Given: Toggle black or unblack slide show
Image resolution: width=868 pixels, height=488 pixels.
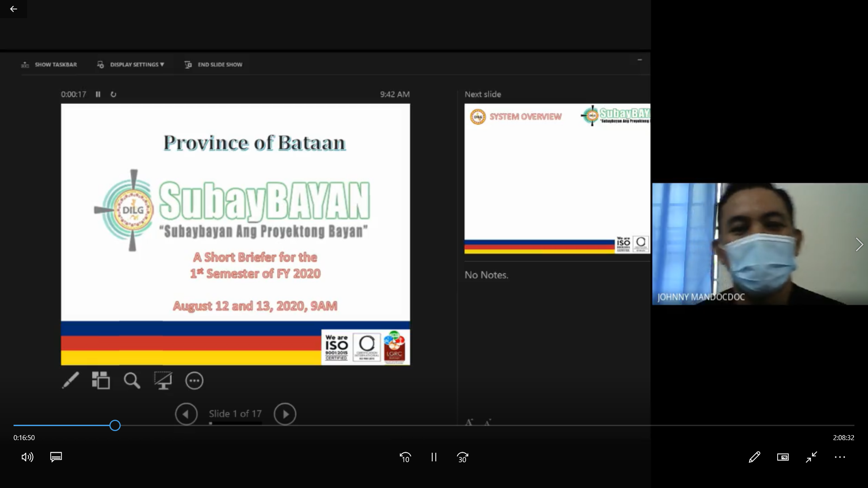Looking at the screenshot, I should tap(163, 380).
